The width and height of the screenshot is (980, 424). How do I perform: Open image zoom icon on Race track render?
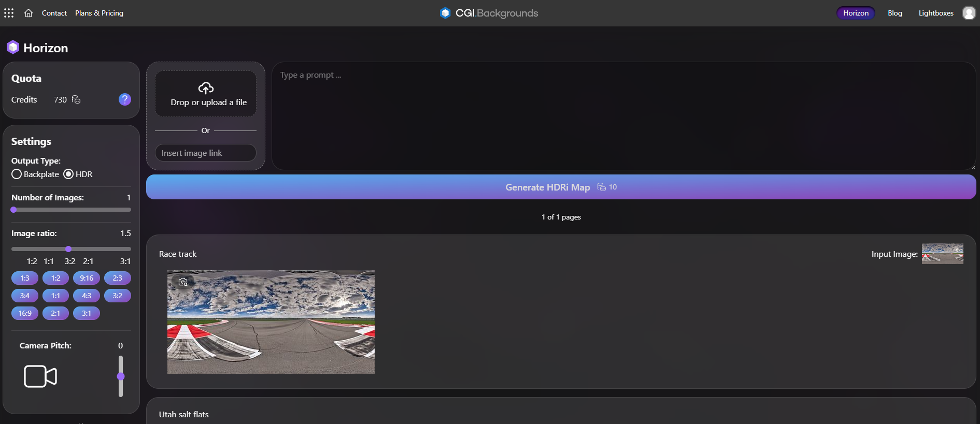tap(183, 282)
